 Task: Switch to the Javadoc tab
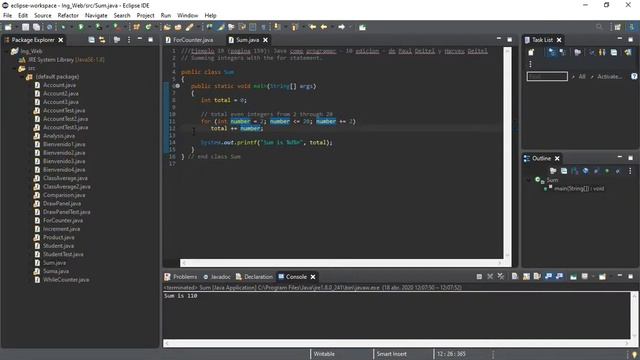click(217, 277)
